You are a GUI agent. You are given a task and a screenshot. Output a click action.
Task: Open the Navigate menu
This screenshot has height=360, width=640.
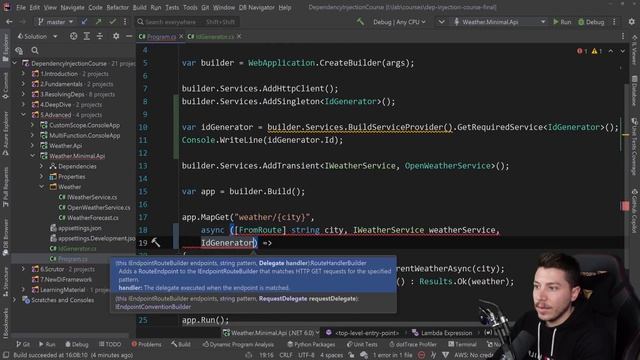72,7
